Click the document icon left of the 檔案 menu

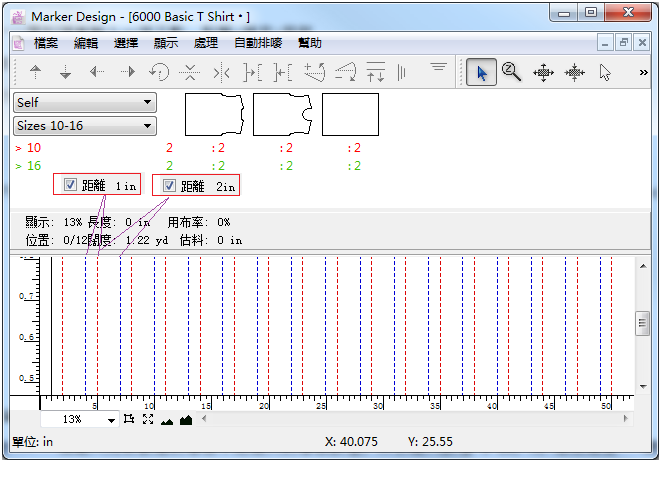tap(18, 43)
